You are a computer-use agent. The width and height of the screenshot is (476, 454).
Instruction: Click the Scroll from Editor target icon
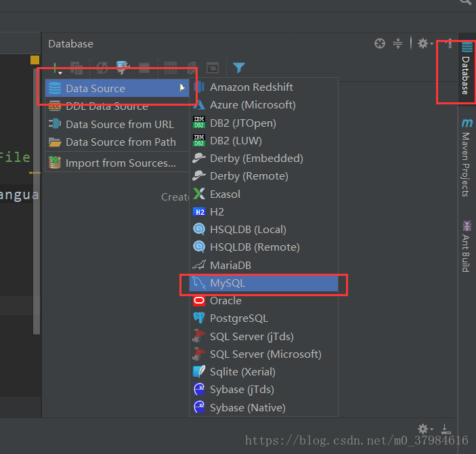(379, 43)
